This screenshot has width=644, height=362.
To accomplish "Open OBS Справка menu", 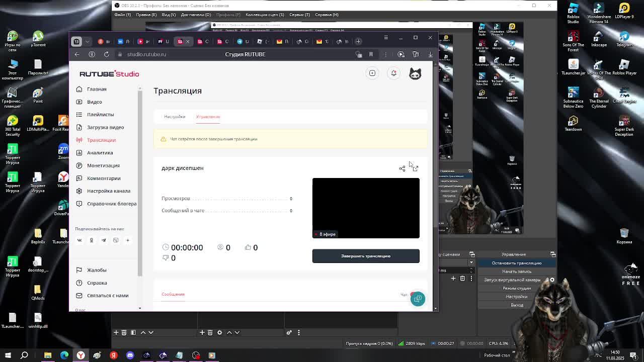I will click(x=327, y=15).
